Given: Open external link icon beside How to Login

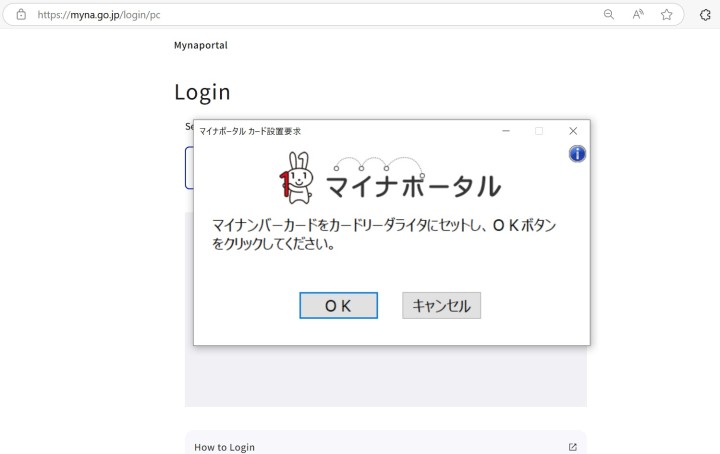Looking at the screenshot, I should [572, 447].
